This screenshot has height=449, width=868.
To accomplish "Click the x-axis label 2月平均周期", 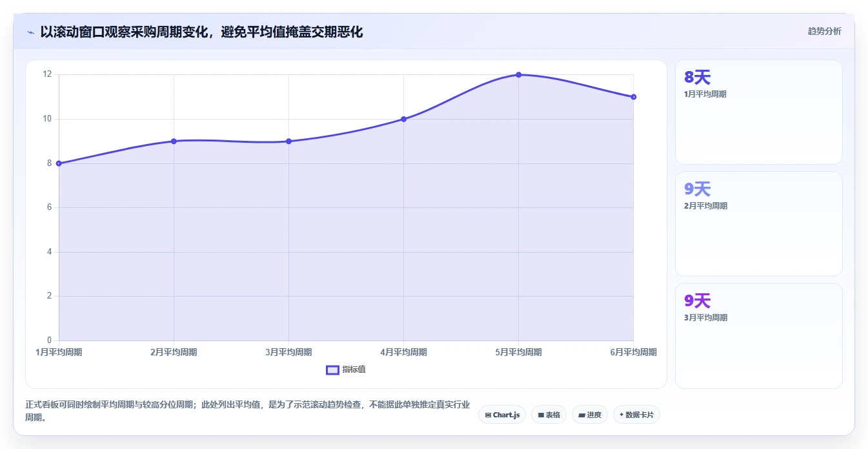I will [x=174, y=352].
